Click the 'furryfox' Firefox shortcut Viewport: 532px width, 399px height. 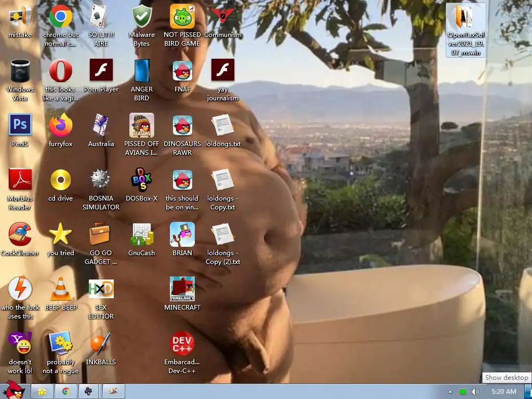point(60,130)
